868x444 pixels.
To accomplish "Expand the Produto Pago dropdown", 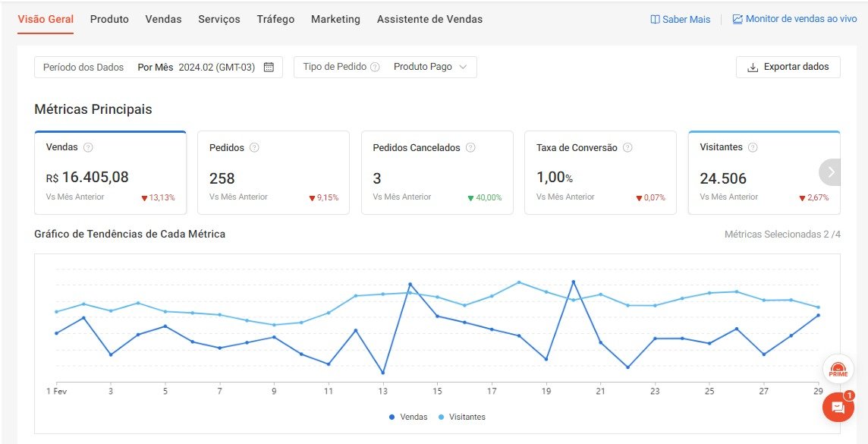I will click(430, 67).
